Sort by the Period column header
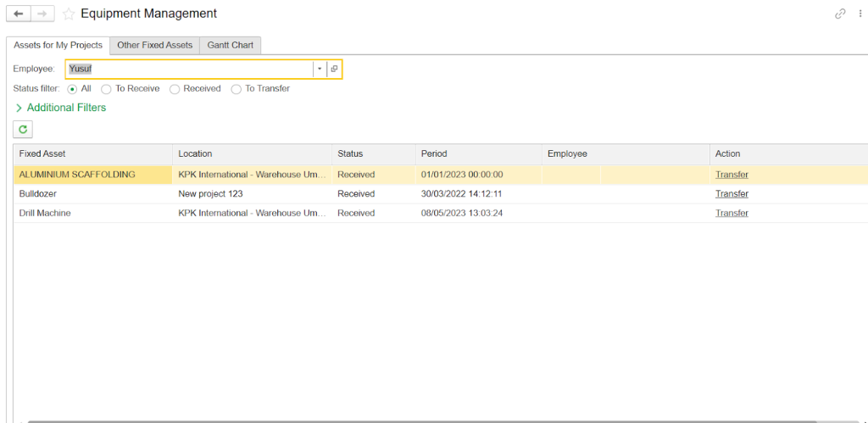 [479, 154]
